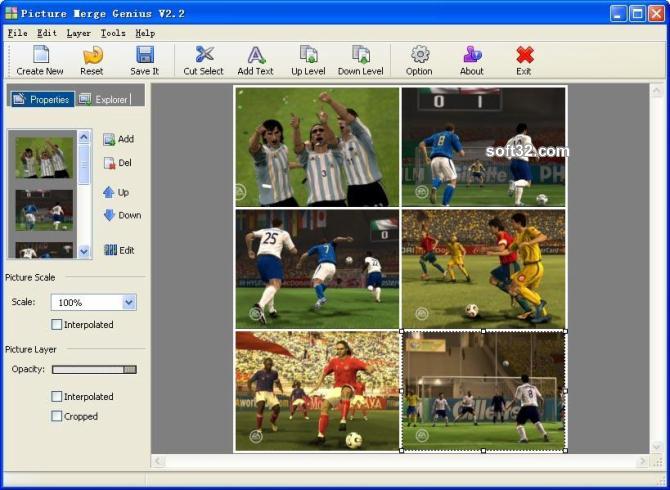Open the Layer menu
670x490 pixels.
(x=78, y=33)
